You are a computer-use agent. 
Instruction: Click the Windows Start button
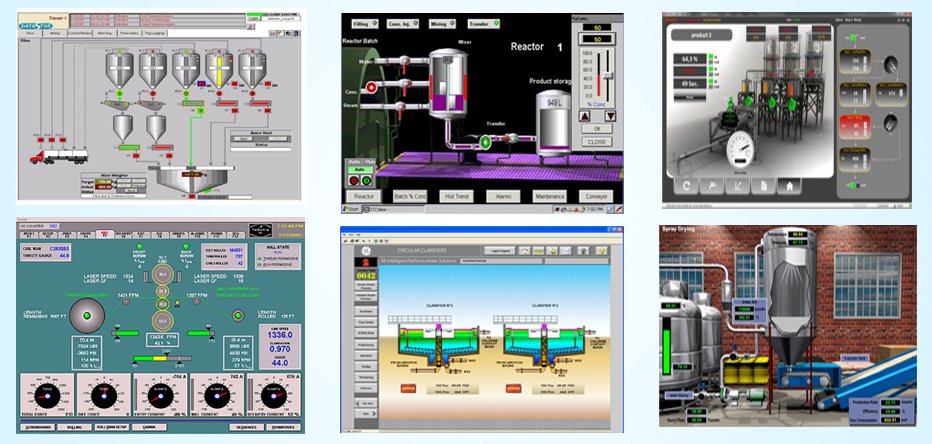tap(350, 209)
